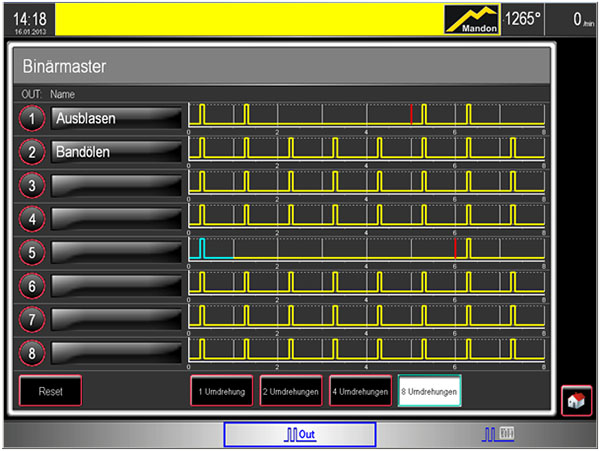Switch to 2 Umdrehungen mode

[x=291, y=392]
